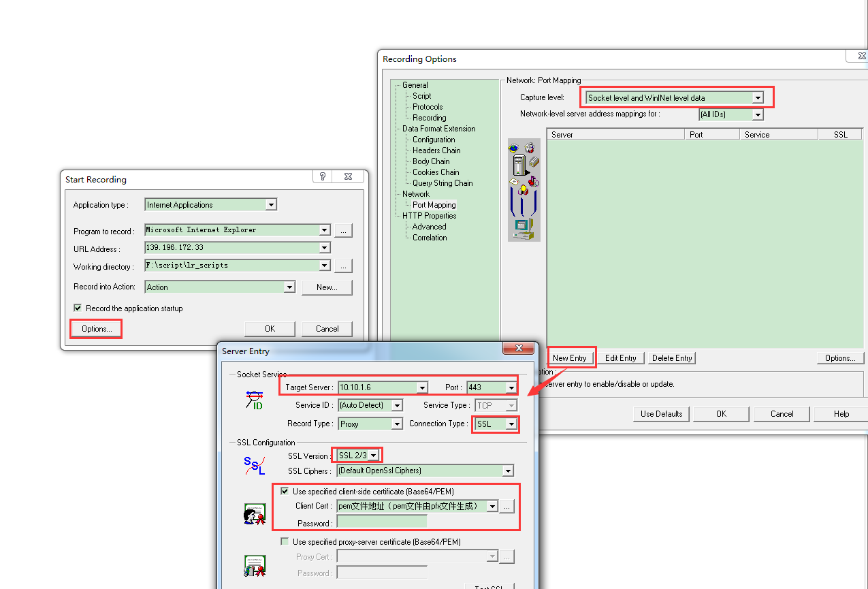Viewport: 868px width, 589px height.
Task: Click New... button next to Action
Action: [327, 287]
